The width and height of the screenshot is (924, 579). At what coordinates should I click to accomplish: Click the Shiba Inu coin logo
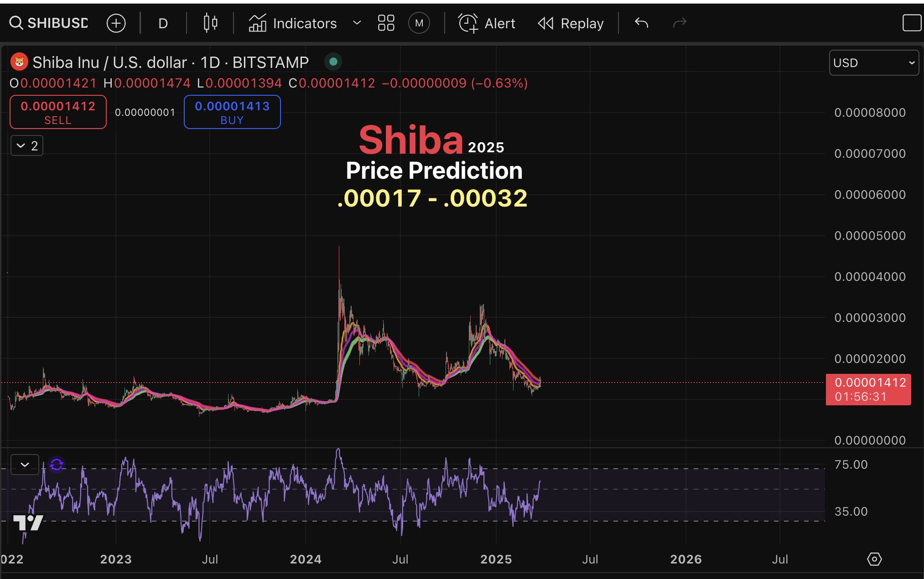pyautogui.click(x=19, y=62)
